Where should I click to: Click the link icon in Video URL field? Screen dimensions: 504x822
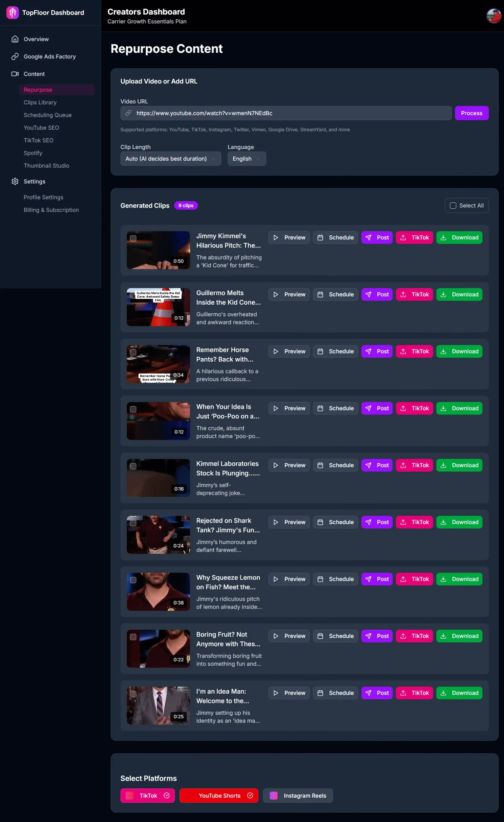(128, 113)
